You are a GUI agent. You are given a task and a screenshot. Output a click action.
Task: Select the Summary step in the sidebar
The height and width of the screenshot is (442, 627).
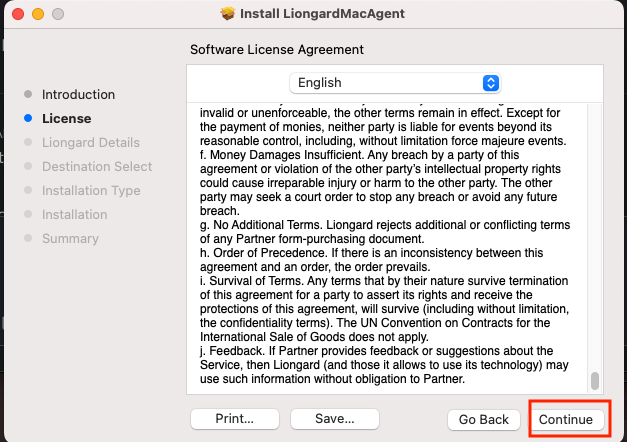[70, 238]
